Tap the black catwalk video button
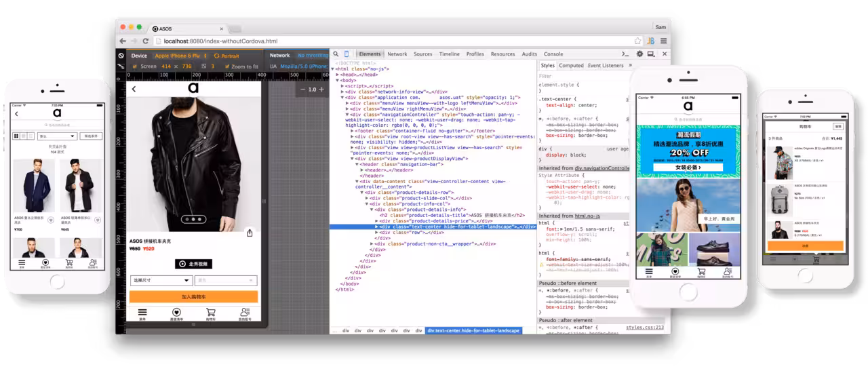The width and height of the screenshot is (868, 373). [193, 264]
